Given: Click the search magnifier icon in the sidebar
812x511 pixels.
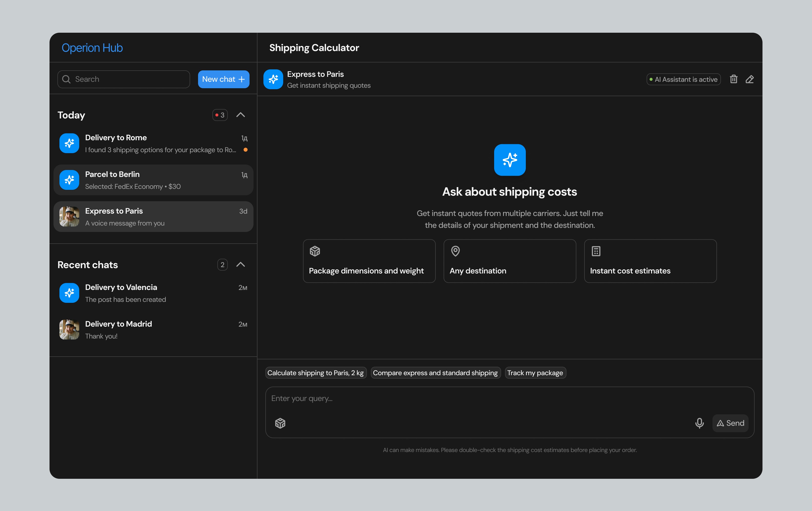Looking at the screenshot, I should point(66,79).
